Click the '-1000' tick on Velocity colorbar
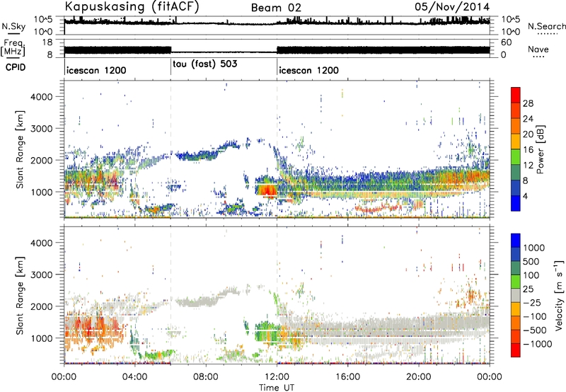 click(538, 344)
